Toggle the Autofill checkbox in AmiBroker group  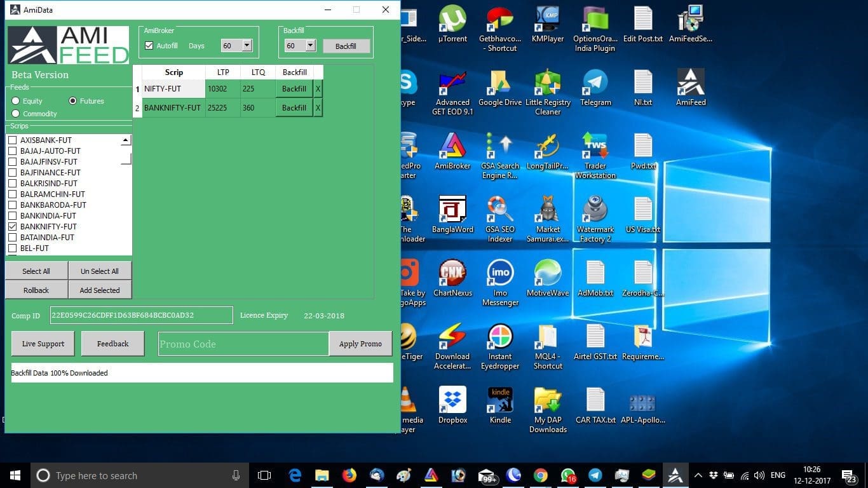click(x=149, y=46)
